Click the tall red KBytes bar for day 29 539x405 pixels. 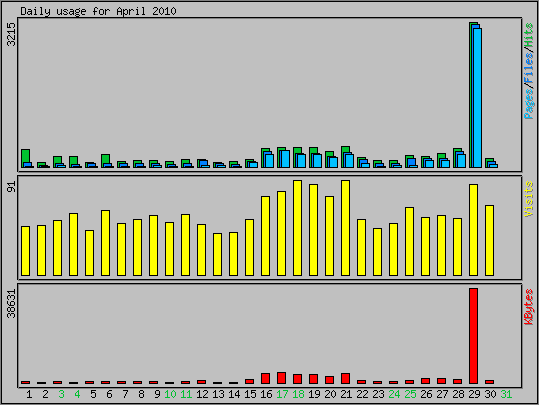[473, 336]
